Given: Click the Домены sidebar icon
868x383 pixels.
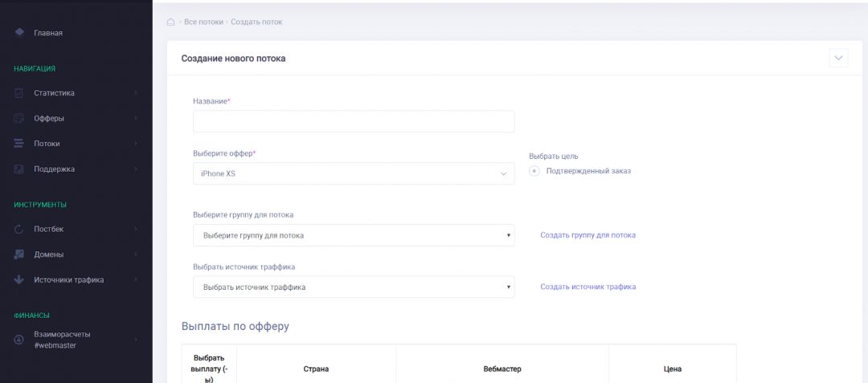Looking at the screenshot, I should pos(19,255).
